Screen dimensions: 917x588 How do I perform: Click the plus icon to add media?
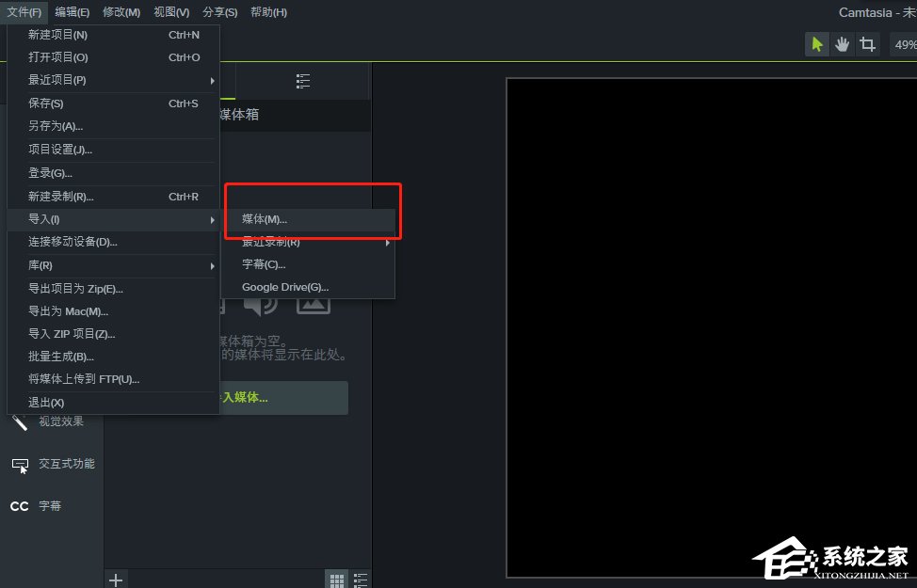(x=115, y=579)
